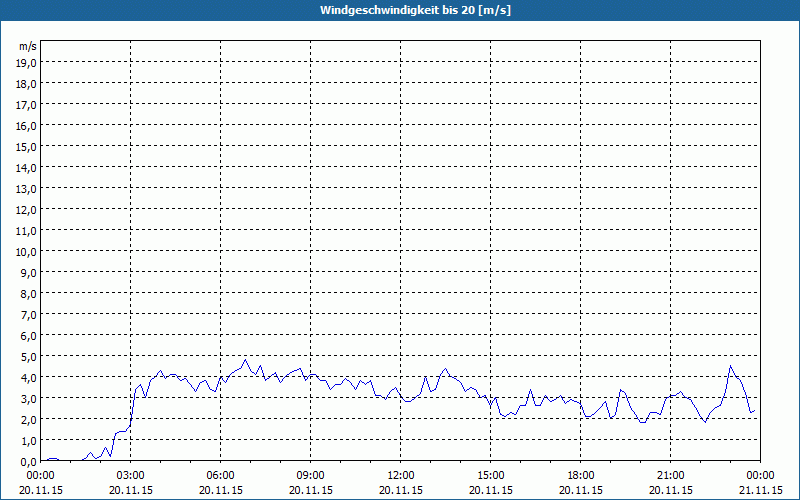Screen dimensions: 800x500
Task: Click the y-axis label 14,0
Action: pyautogui.click(x=28, y=168)
